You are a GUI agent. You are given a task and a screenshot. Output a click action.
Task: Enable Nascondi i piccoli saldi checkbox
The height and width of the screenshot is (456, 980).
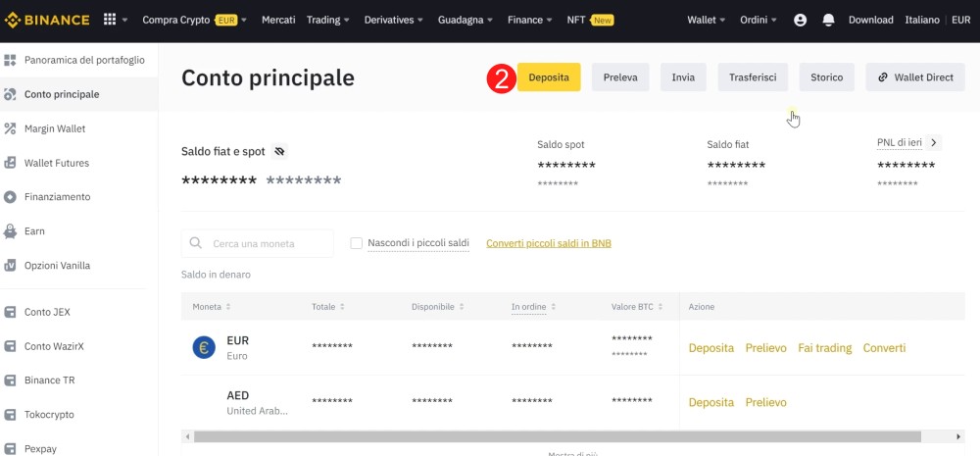coord(357,243)
